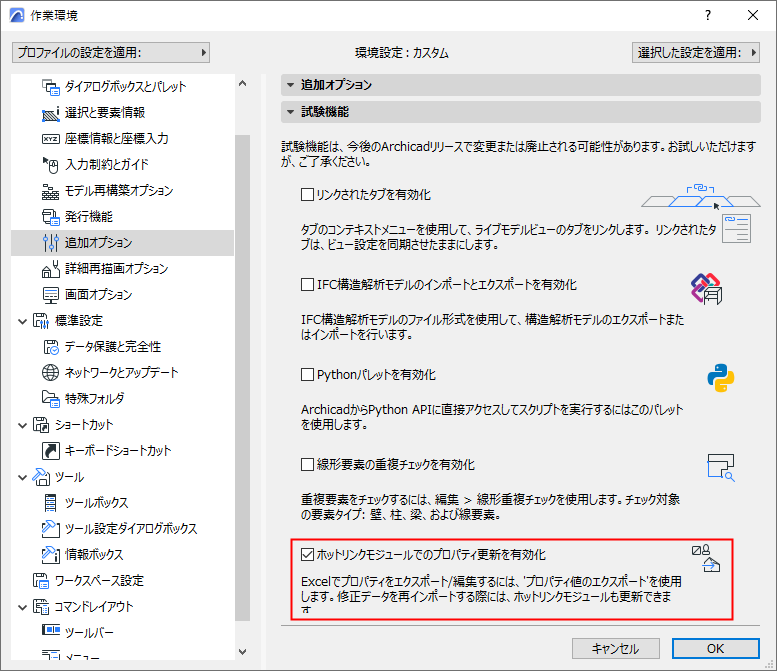Click the linear overlap check icon
This screenshot has width=777, height=671.
721,468
